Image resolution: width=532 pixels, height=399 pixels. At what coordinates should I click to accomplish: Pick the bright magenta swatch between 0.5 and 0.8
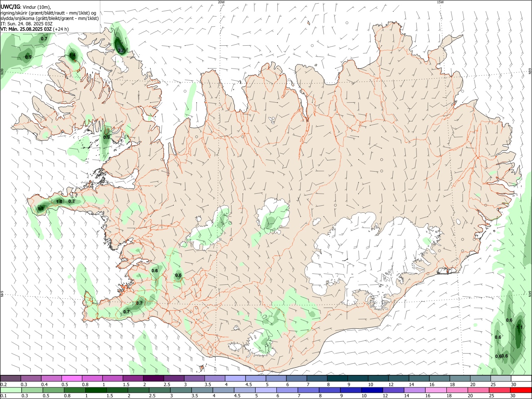tap(72, 379)
